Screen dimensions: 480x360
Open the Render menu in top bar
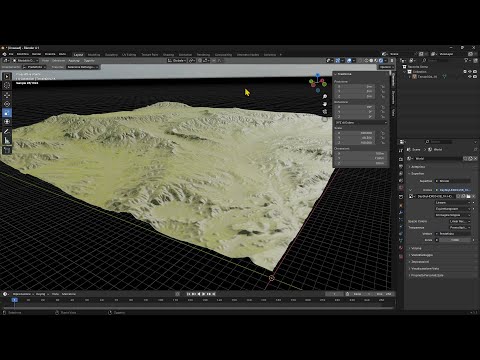pyautogui.click(x=36, y=54)
